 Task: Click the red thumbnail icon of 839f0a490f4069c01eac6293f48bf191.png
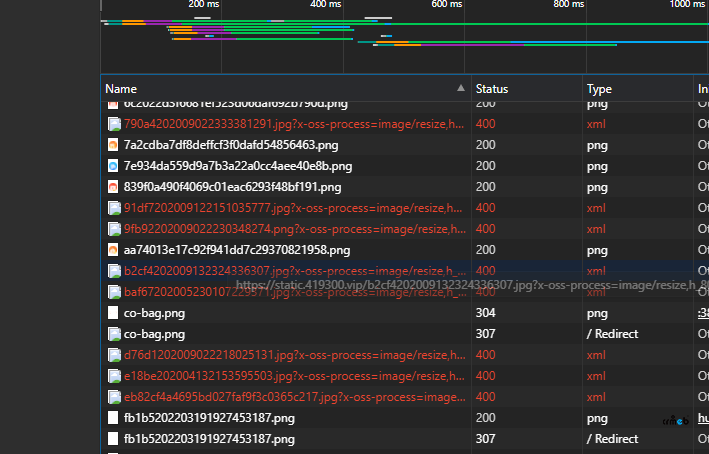pos(113,187)
